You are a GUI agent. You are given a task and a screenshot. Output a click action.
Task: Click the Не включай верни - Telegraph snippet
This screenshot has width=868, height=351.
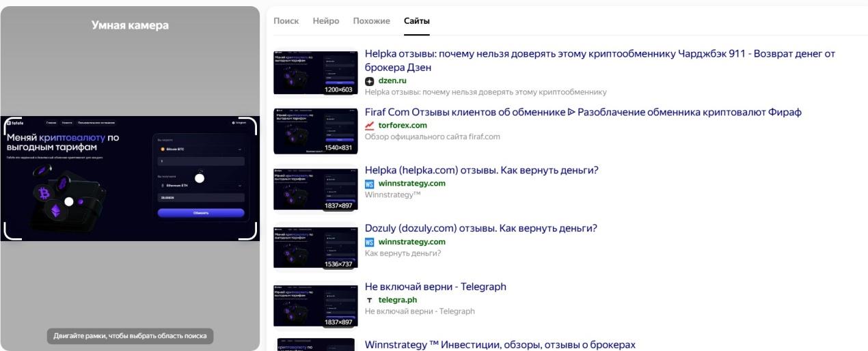(420, 311)
